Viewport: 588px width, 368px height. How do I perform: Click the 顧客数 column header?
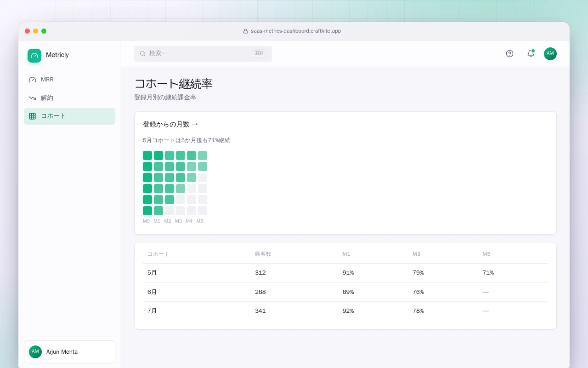263,254
